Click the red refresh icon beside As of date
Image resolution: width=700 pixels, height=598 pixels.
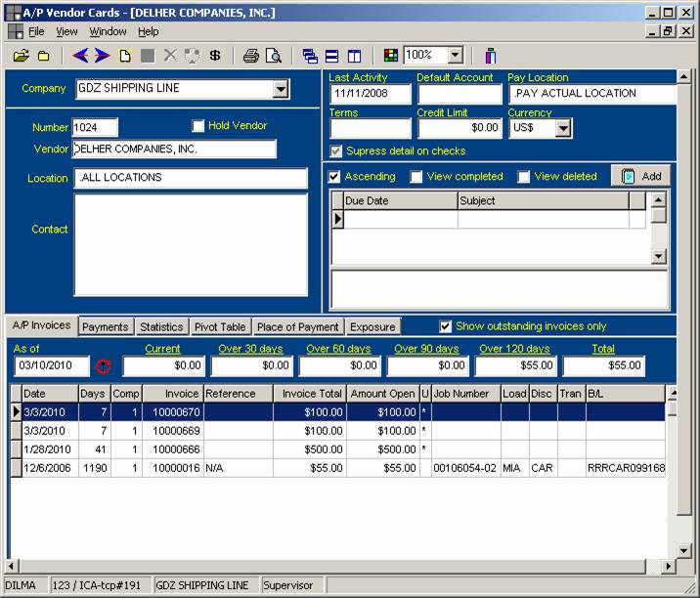pyautogui.click(x=105, y=366)
